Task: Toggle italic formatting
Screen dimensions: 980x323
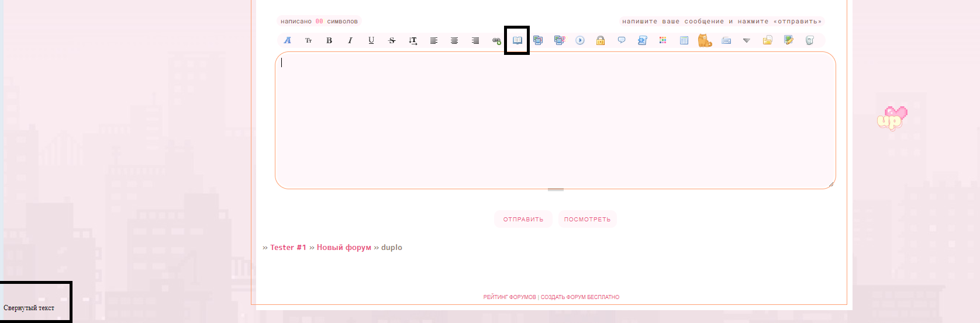Action: tap(350, 40)
